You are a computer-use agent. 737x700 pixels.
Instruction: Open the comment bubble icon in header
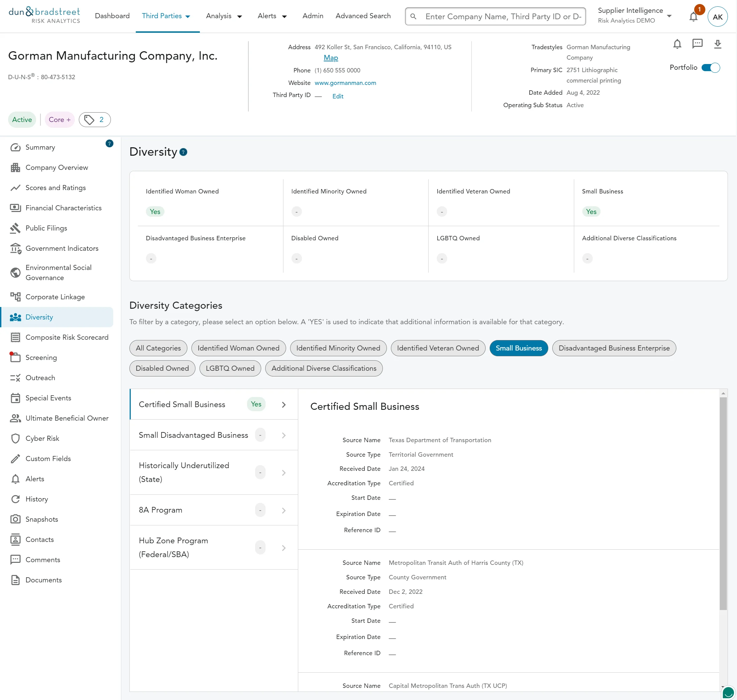697,44
